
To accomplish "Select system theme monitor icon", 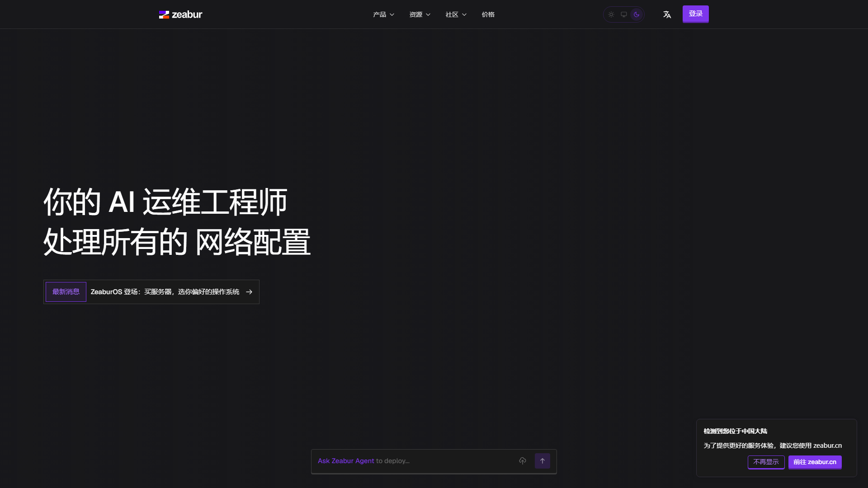I will pyautogui.click(x=624, y=14).
